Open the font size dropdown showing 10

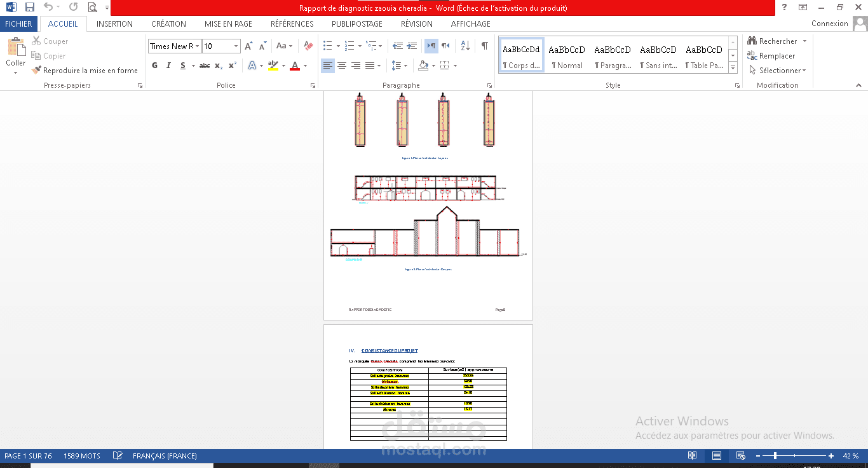[236, 46]
